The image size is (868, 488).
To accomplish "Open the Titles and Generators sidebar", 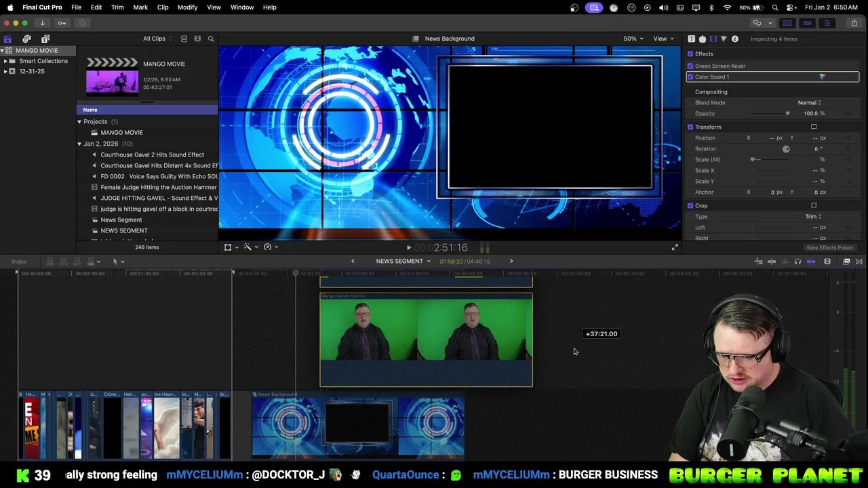I will (45, 39).
